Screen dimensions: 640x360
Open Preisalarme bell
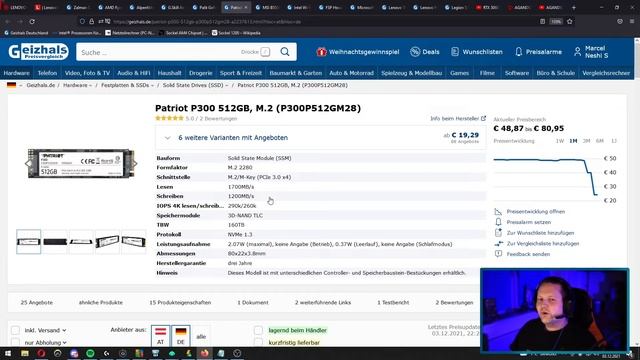(538, 52)
